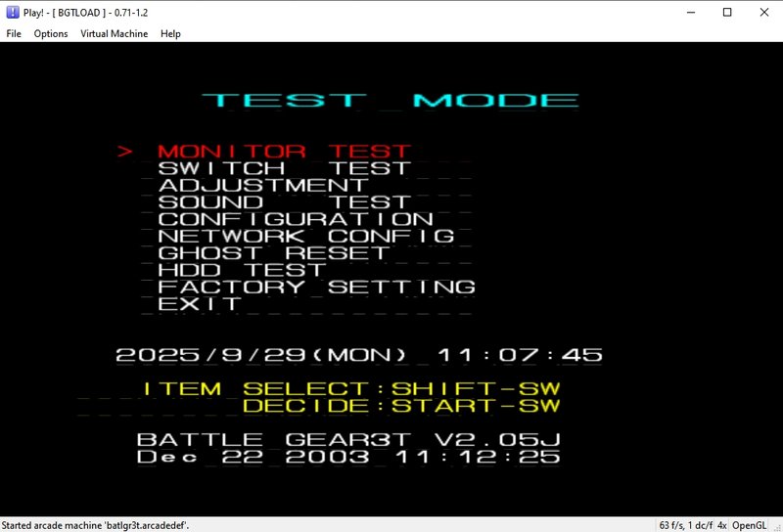
Task: Close the Play! emulator window
Action: 764,13
